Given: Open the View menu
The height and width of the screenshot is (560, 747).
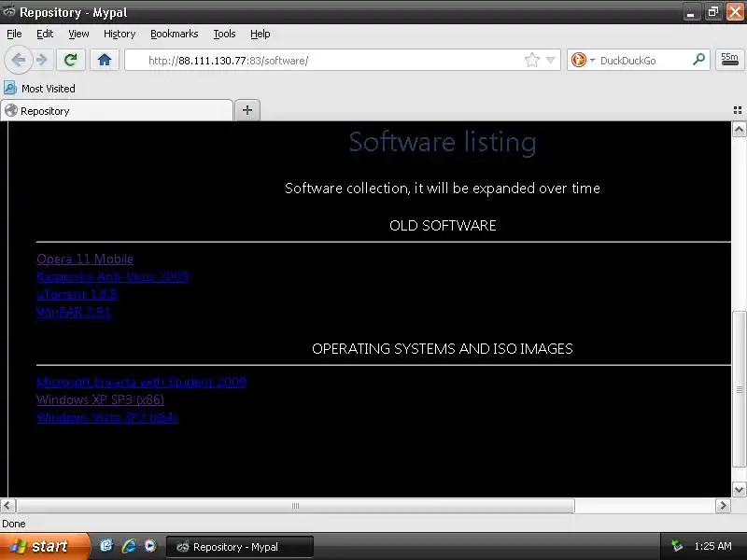Looking at the screenshot, I should pos(78,34).
